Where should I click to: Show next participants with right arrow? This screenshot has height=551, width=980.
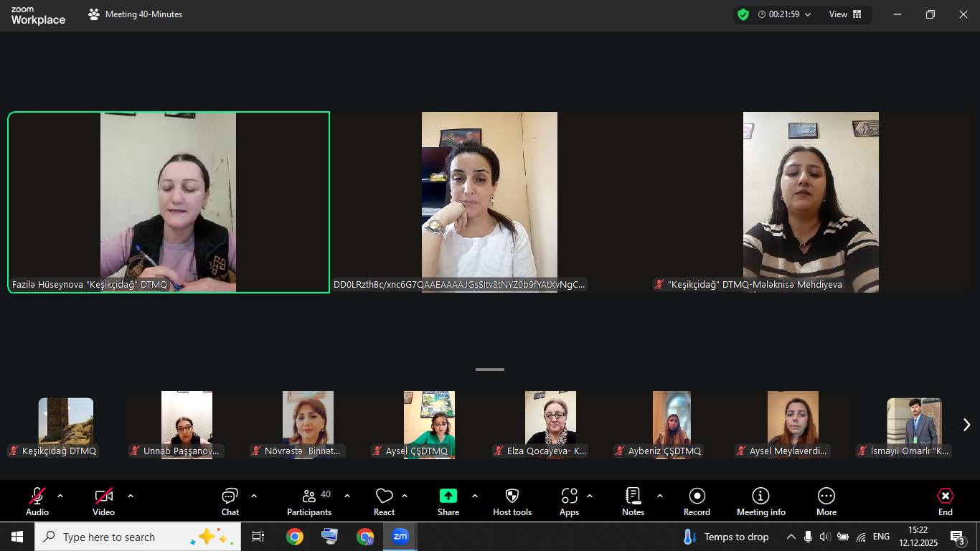[x=966, y=425]
